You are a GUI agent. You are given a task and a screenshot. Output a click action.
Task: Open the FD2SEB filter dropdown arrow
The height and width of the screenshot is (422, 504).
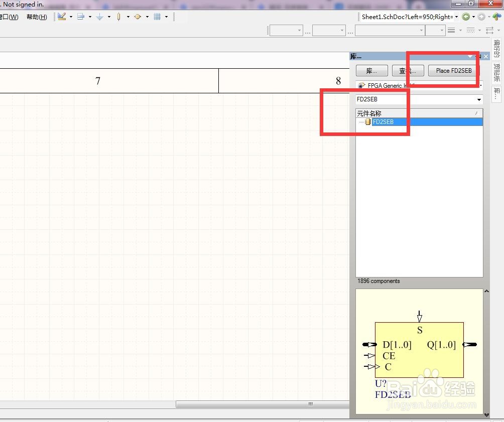pos(479,100)
